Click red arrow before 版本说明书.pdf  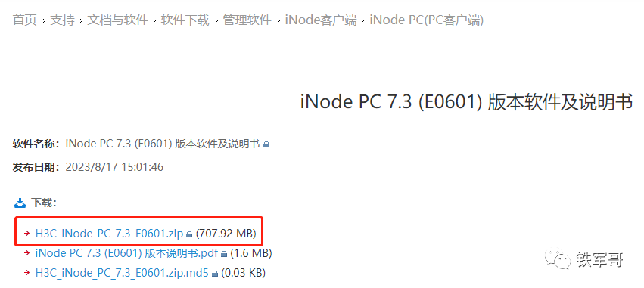pos(27,253)
